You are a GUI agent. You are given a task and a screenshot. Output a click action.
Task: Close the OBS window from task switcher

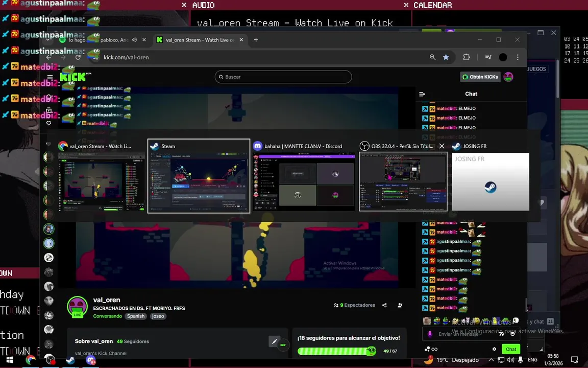point(442,146)
